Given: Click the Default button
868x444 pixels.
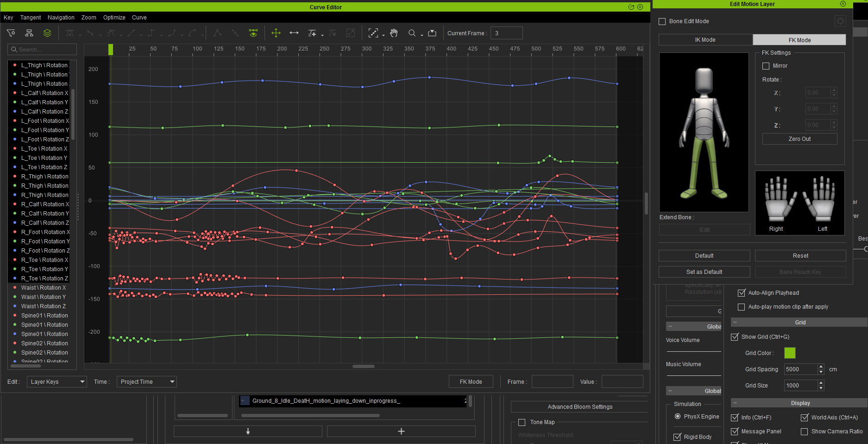Looking at the screenshot, I should 704,256.
